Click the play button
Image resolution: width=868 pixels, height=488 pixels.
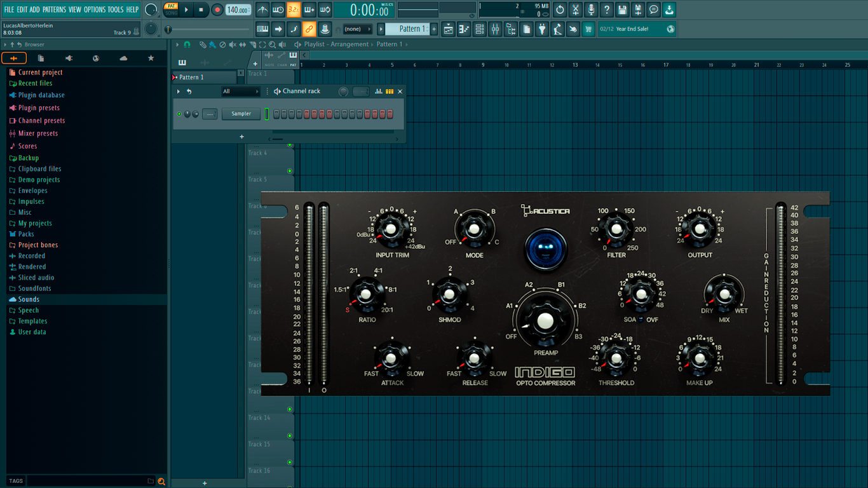[x=186, y=10]
